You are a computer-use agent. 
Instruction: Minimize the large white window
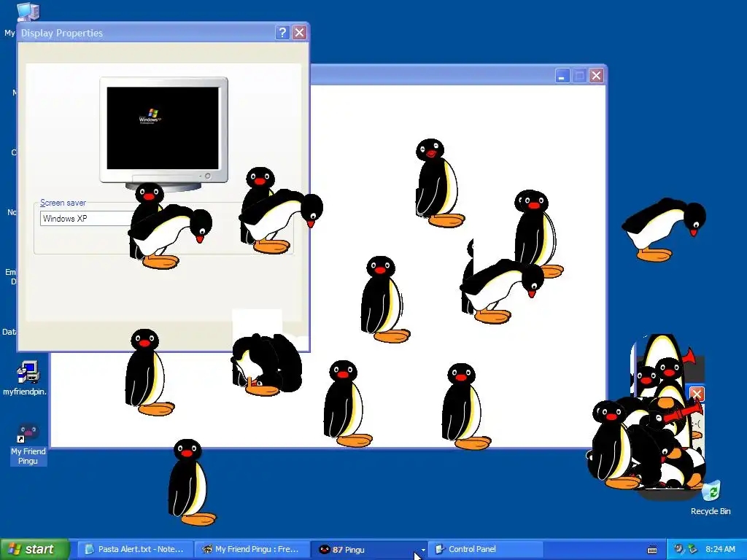click(562, 75)
